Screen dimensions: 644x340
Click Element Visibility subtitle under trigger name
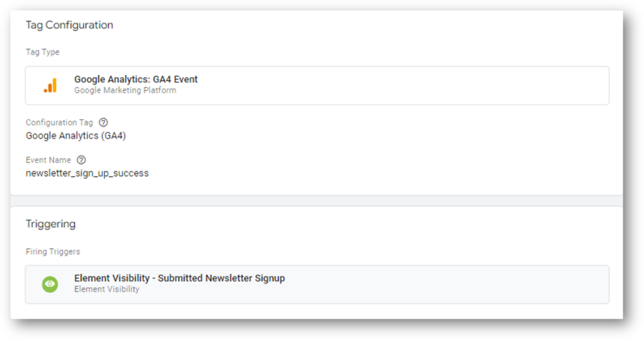tap(107, 289)
